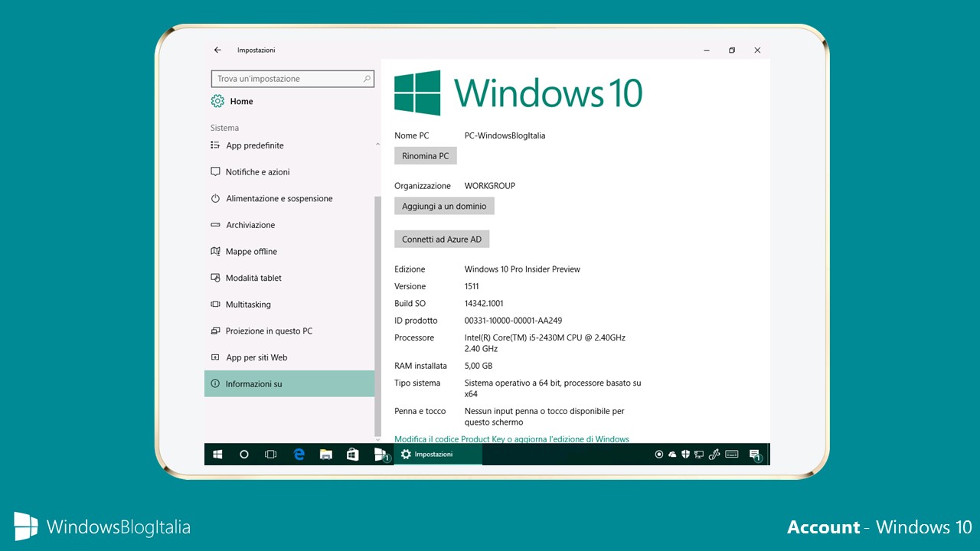Click the App per siti Web icon
This screenshot has height=551, width=980.
(x=215, y=357)
